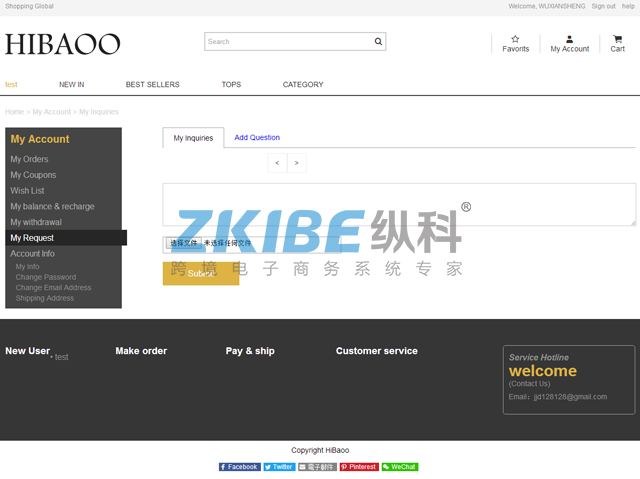
Task: Click Sign out link
Action: [x=603, y=6]
